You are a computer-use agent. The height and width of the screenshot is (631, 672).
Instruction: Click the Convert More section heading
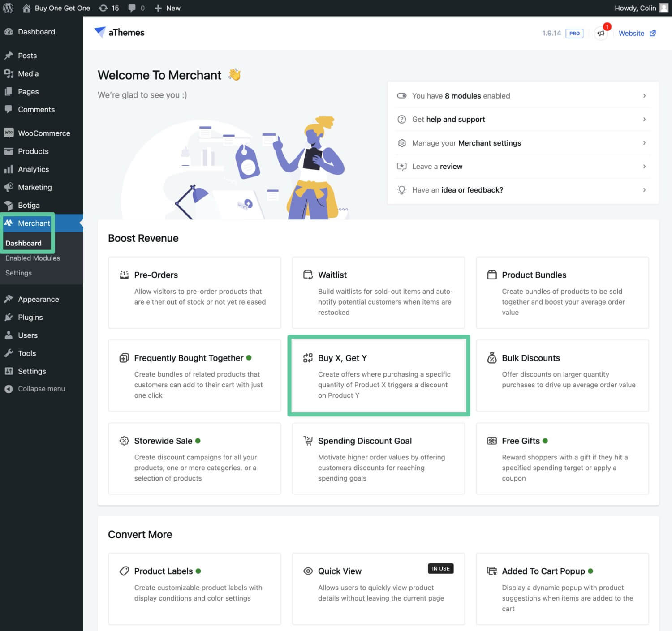pos(140,534)
